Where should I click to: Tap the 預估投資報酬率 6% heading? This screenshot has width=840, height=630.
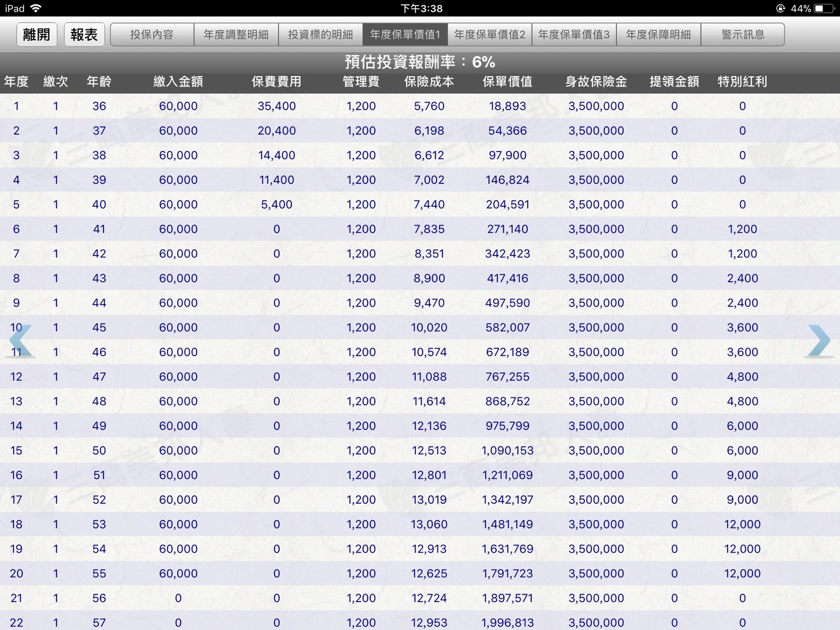click(x=420, y=62)
